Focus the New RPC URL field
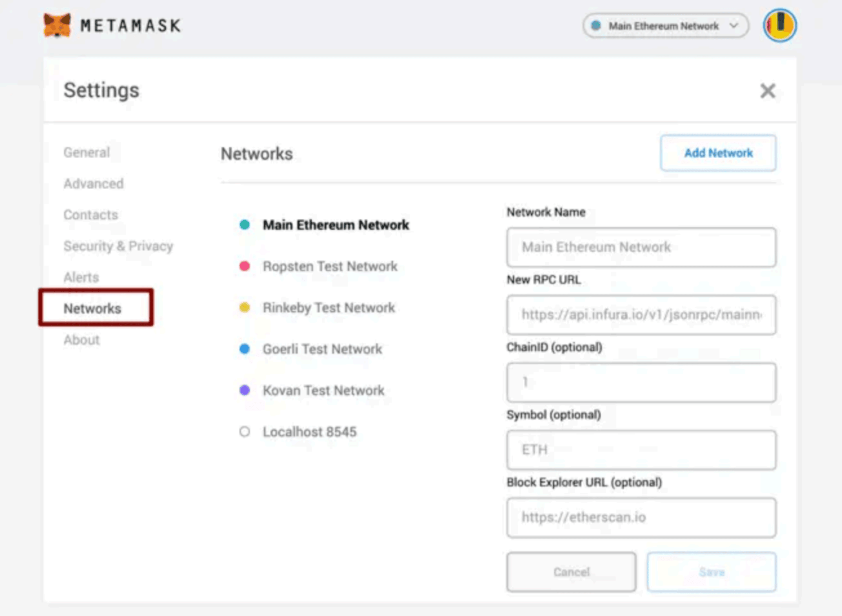 coord(641,315)
